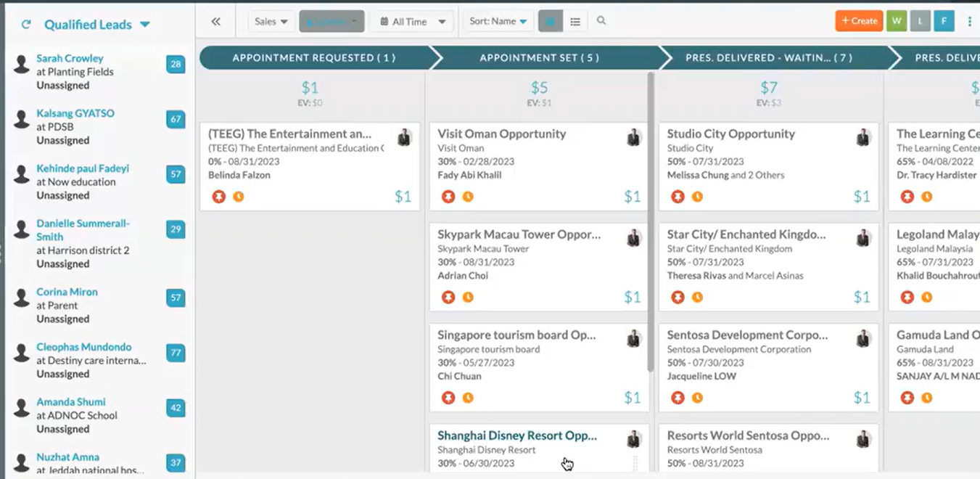Open the three-dot more options menu
This screenshot has height=479, width=980.
click(x=969, y=22)
